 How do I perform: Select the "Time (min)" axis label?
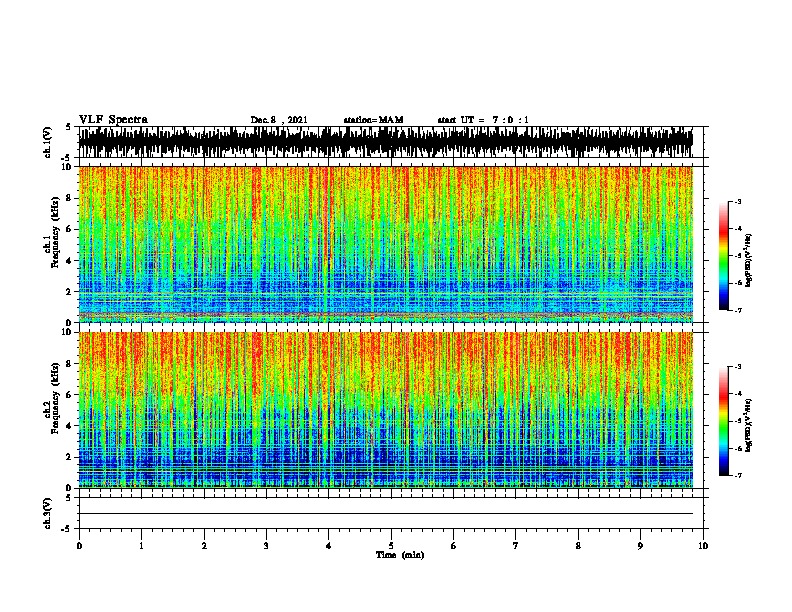tap(400, 555)
